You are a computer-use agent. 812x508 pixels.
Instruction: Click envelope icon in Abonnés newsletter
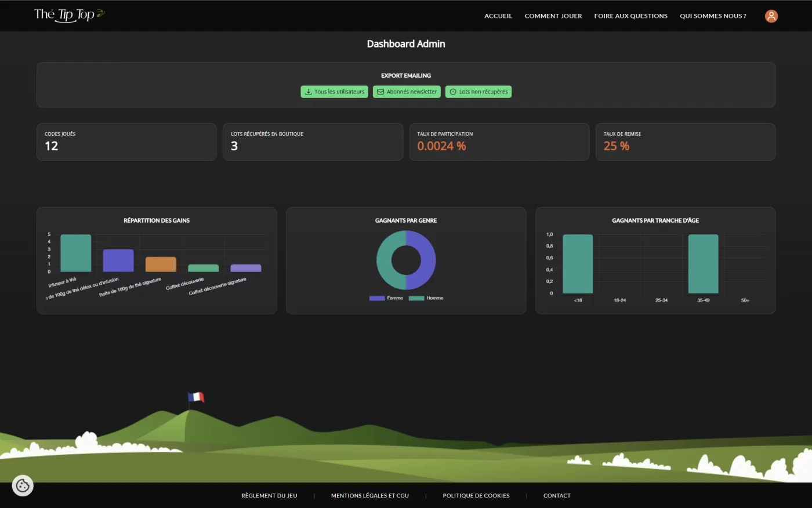click(x=380, y=92)
